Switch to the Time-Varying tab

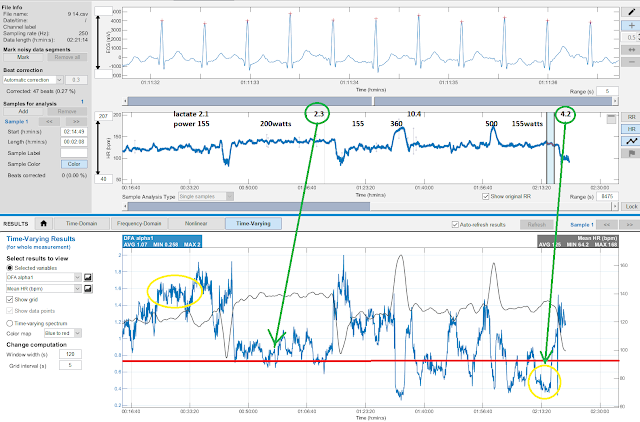253,223
